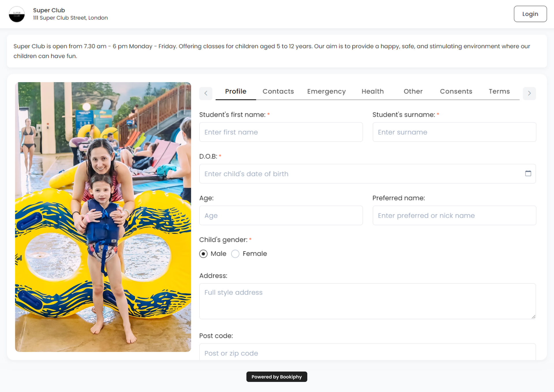
Task: Select the Male gender option
Action: tap(203, 254)
